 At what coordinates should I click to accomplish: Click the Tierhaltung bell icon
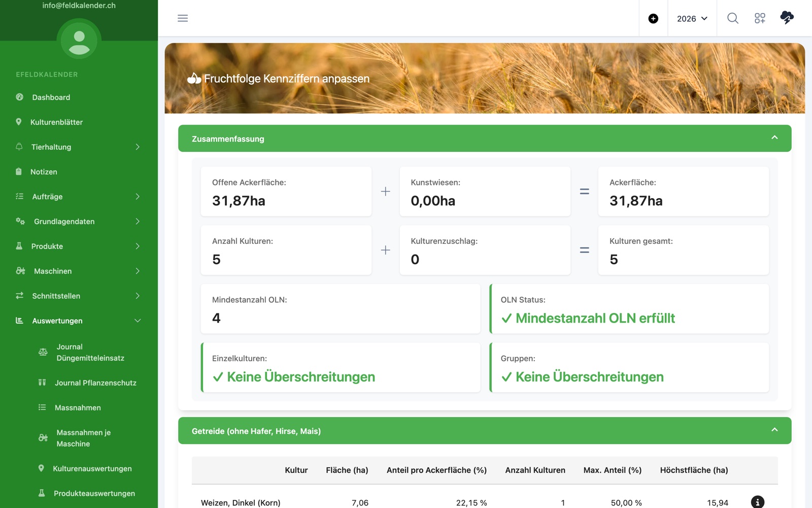pyautogui.click(x=19, y=146)
